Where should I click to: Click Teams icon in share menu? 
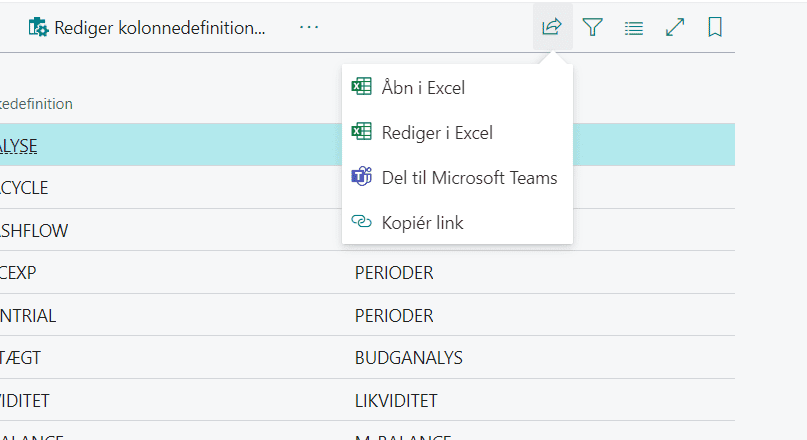[361, 178]
